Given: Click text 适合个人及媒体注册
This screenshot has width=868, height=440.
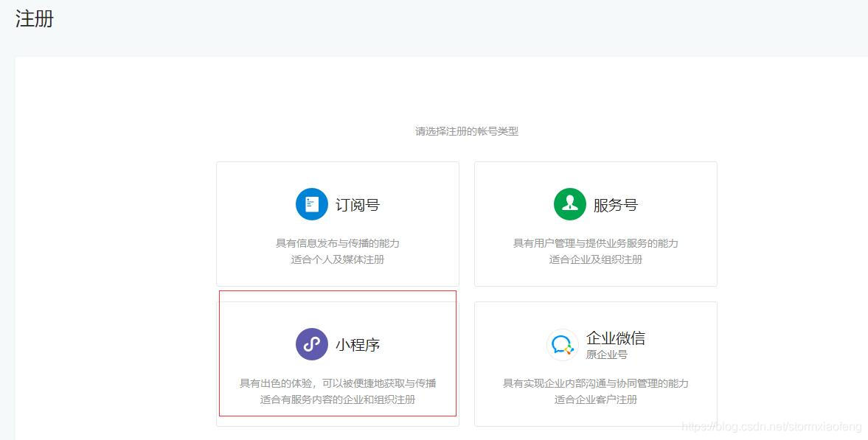Looking at the screenshot, I should point(338,259).
